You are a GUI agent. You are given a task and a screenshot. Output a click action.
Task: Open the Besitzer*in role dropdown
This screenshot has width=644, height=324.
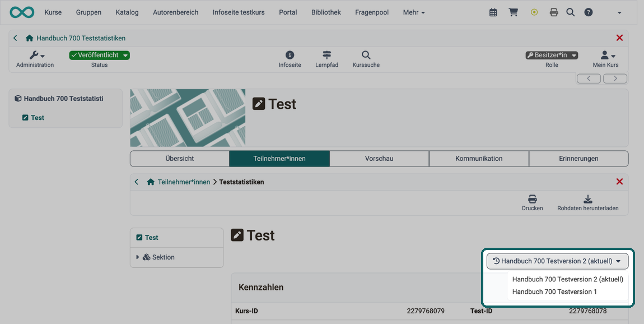click(552, 55)
